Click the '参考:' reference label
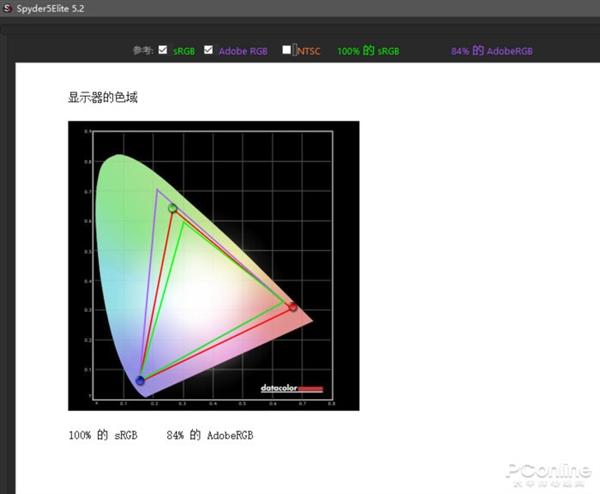The width and height of the screenshot is (600, 494). (x=143, y=50)
